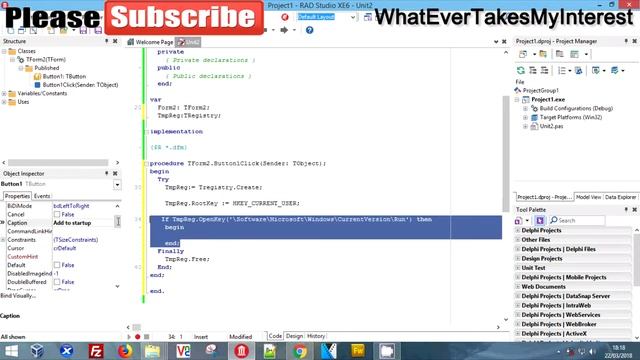Screen dimensions: 640x360
Task: Pin the Structure panel
Action: tap(107, 41)
